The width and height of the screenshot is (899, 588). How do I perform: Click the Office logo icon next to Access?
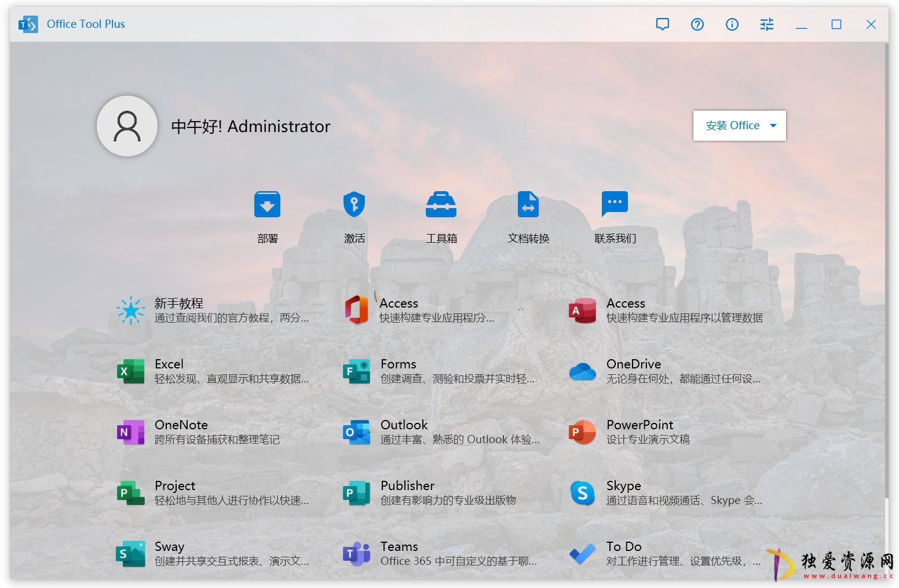[356, 311]
